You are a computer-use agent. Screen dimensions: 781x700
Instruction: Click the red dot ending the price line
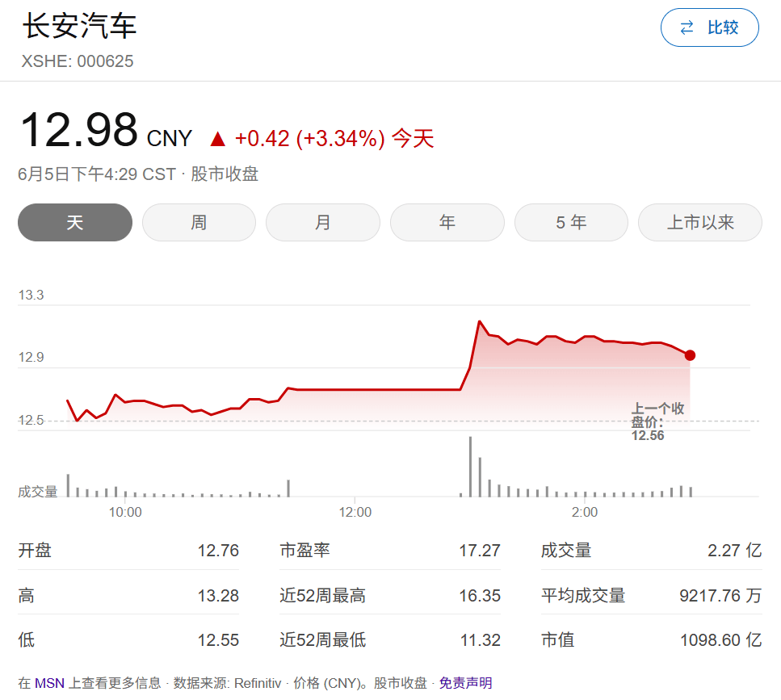point(690,355)
